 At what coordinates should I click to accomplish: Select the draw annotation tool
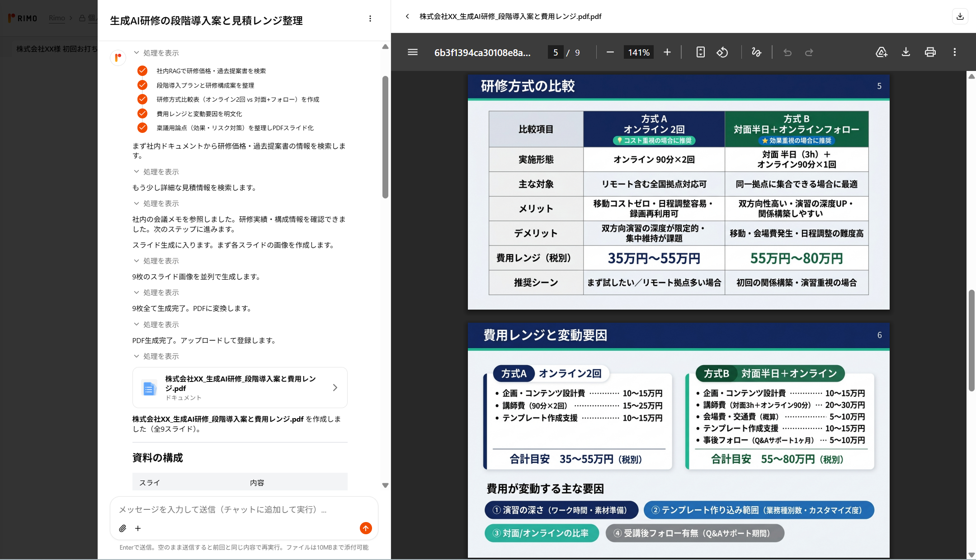[x=756, y=52]
